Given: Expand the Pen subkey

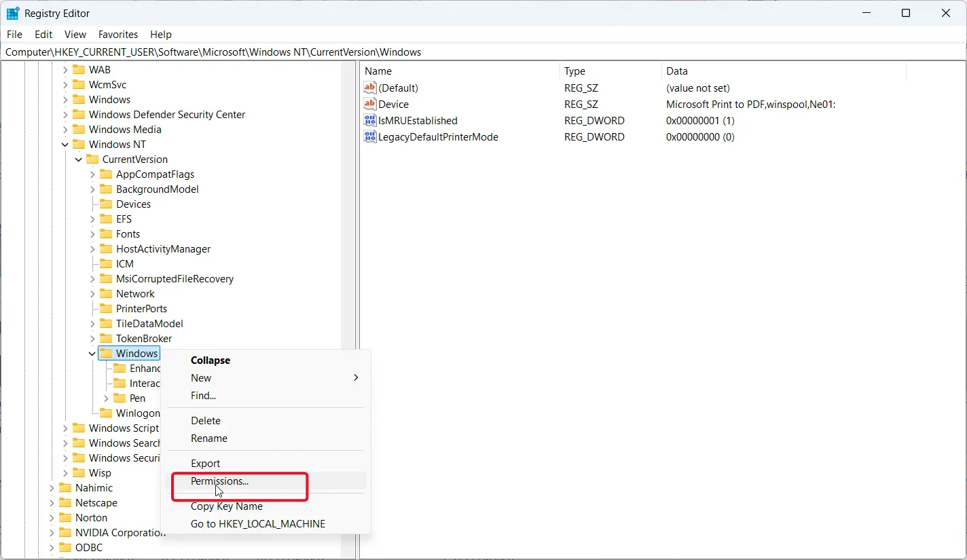Looking at the screenshot, I should tap(106, 398).
